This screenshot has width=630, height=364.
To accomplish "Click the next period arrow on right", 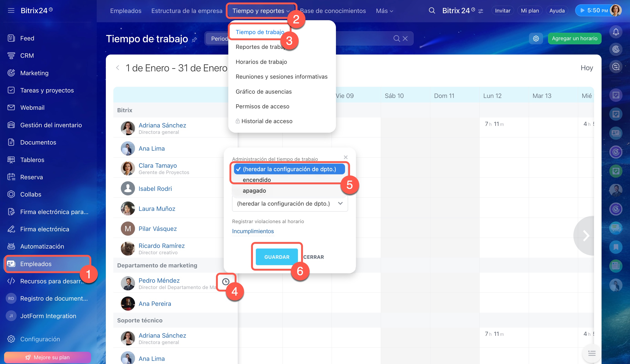I will (586, 235).
